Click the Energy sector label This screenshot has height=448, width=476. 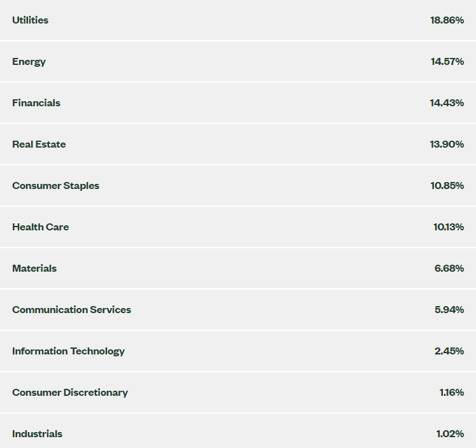coord(29,62)
